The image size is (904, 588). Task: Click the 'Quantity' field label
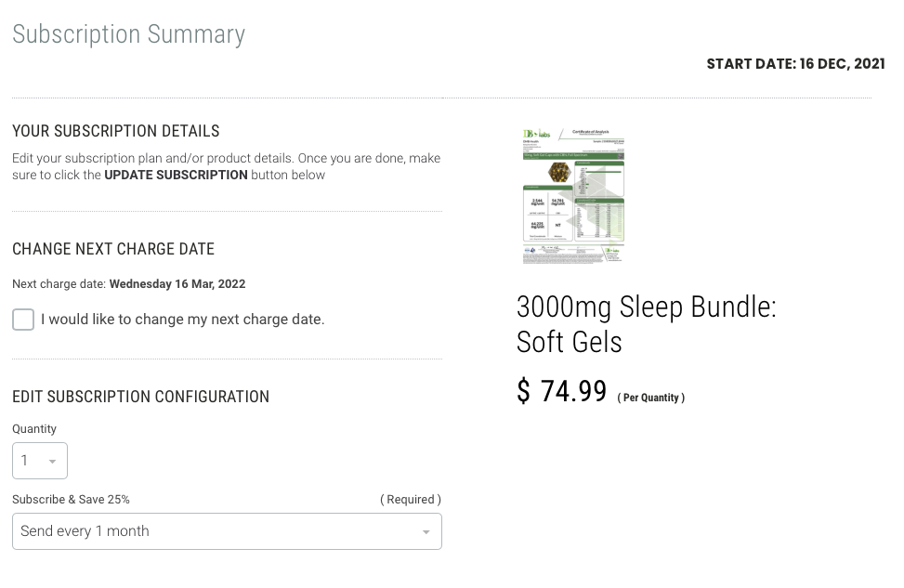[34, 429]
